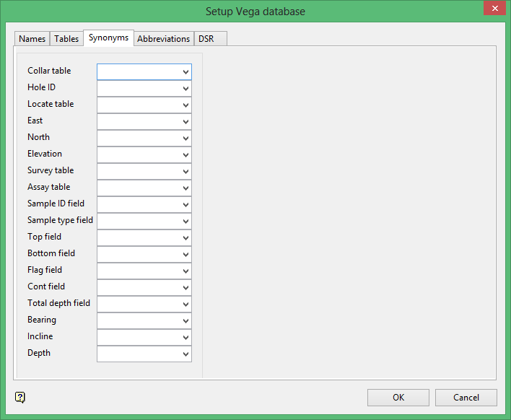This screenshot has width=511, height=420.
Task: Open the Locate table dropdown list
Action: (x=185, y=105)
